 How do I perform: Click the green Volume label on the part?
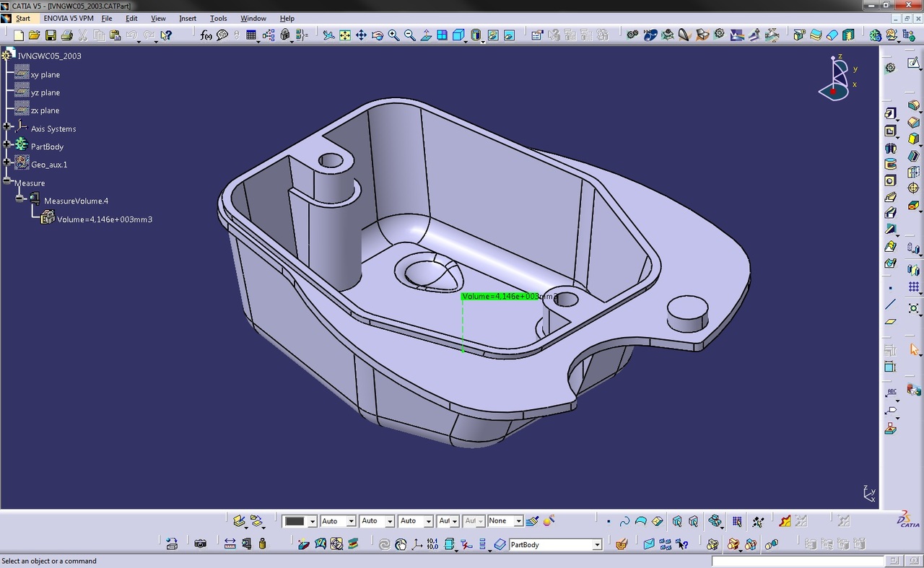(501, 297)
